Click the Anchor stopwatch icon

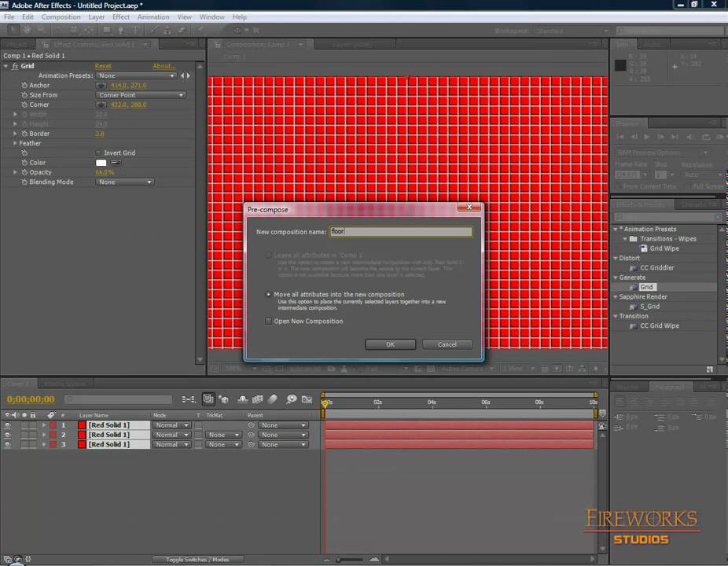[x=24, y=86]
